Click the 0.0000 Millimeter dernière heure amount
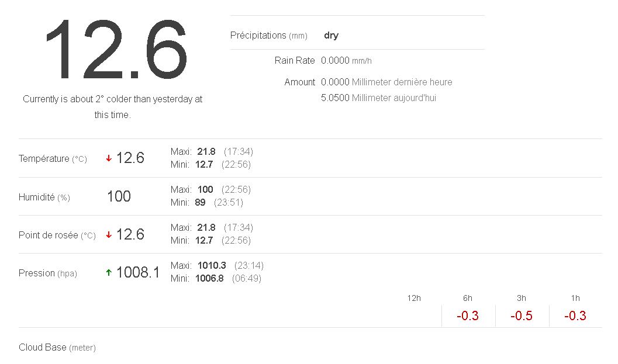The image size is (618, 364). (386, 82)
